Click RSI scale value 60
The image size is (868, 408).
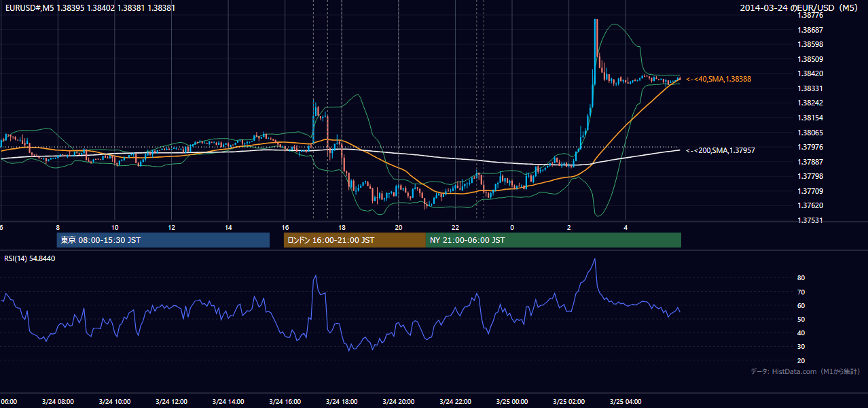tap(801, 305)
